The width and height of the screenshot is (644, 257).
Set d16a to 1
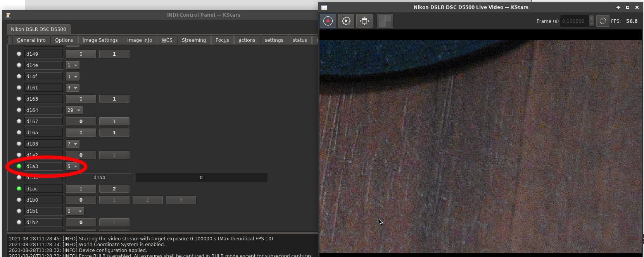point(114,132)
